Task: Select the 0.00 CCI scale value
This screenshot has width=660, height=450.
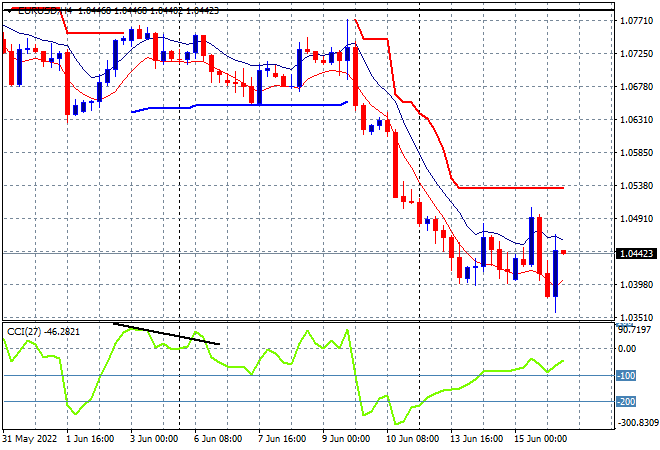Action: click(627, 349)
